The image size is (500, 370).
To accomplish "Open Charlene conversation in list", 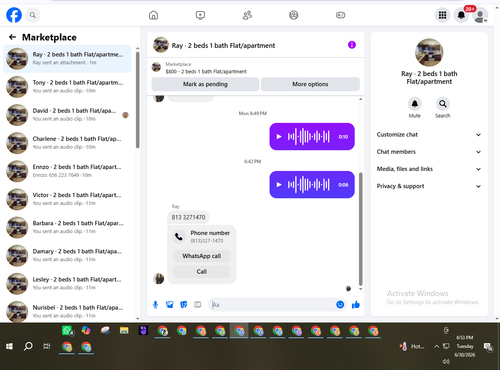I will 68,143.
